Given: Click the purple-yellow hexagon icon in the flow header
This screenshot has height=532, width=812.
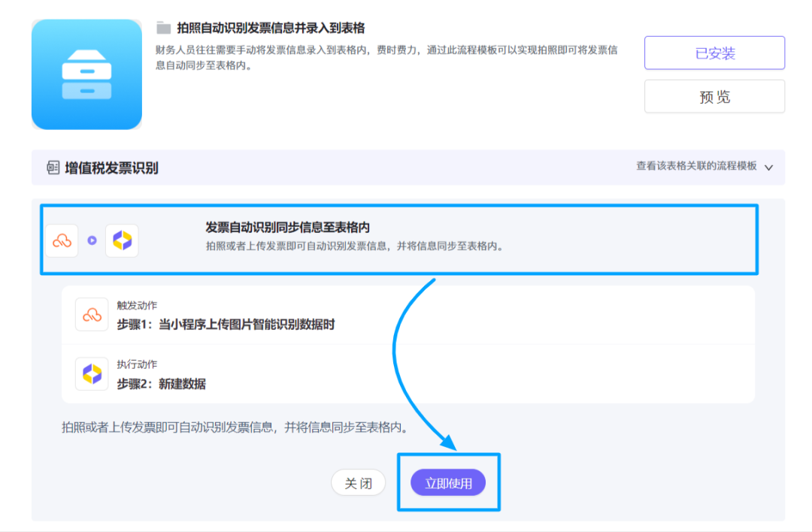Looking at the screenshot, I should 123,240.
